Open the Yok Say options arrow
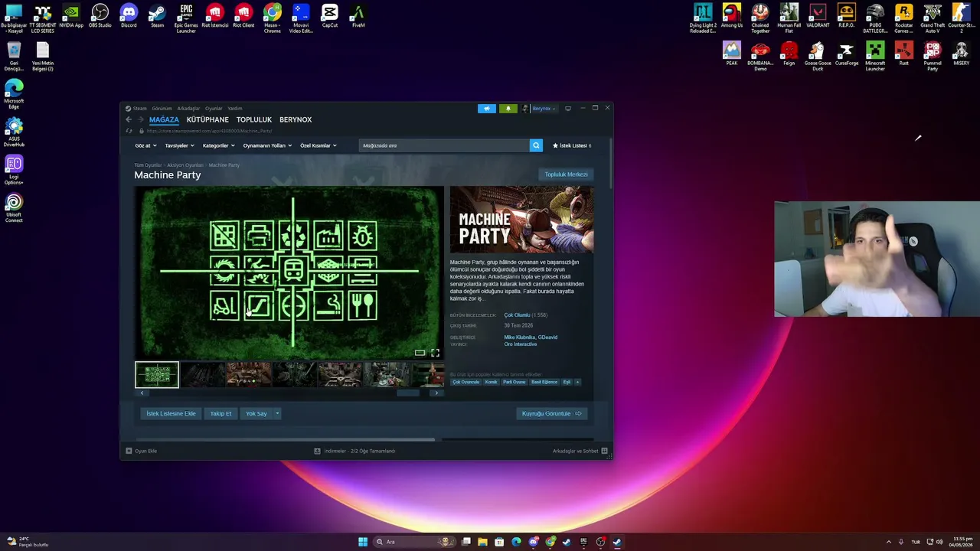This screenshot has height=551, width=980. point(277,413)
